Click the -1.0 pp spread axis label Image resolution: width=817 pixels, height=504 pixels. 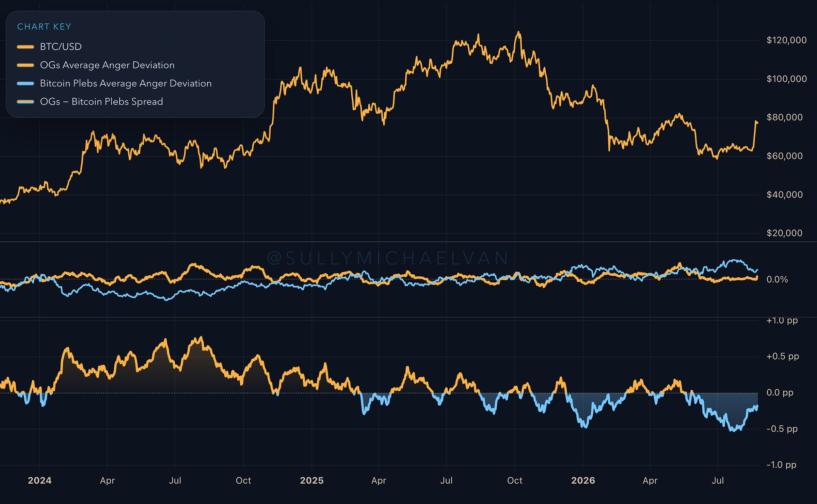point(781,465)
